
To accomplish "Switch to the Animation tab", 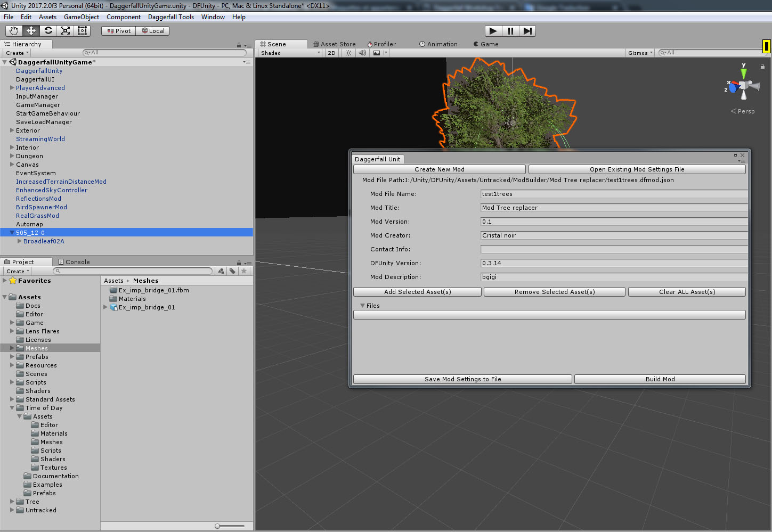I will pos(438,44).
